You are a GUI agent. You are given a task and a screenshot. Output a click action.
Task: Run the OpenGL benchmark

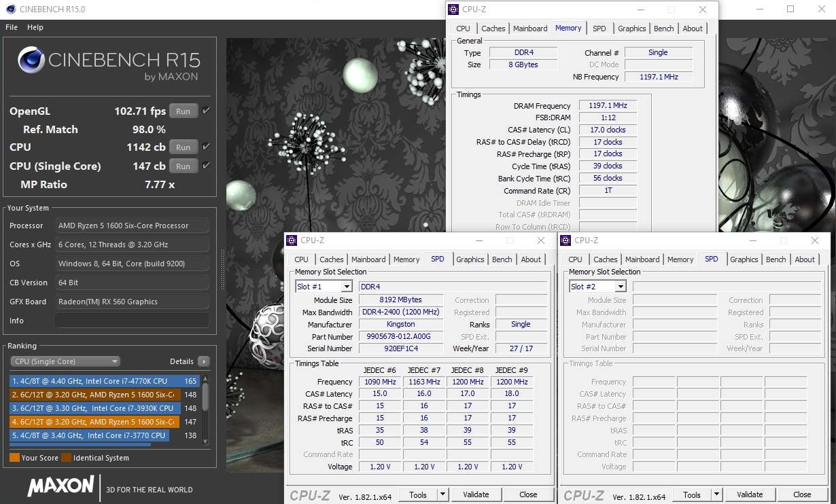[x=184, y=111]
